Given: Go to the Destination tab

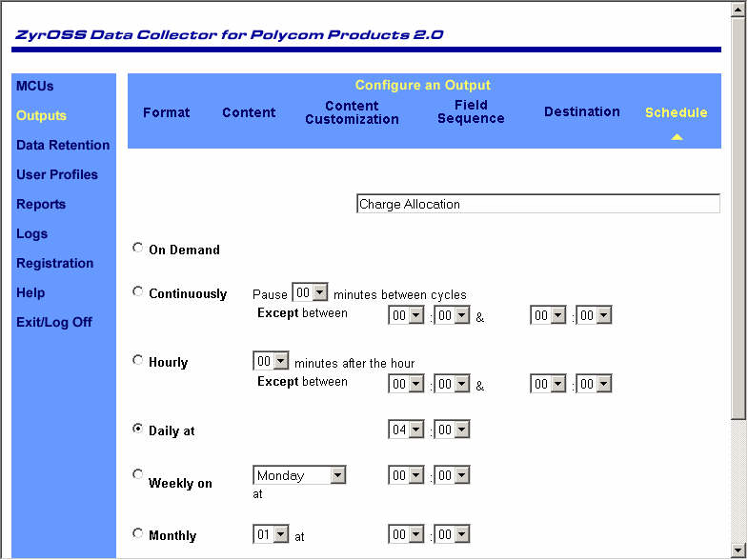Looking at the screenshot, I should coord(582,111).
